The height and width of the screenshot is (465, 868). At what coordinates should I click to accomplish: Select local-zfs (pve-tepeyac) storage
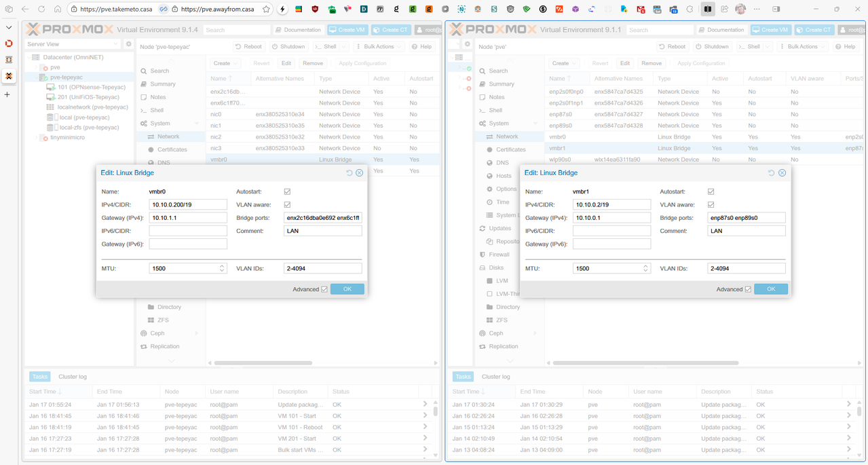pyautogui.click(x=83, y=128)
